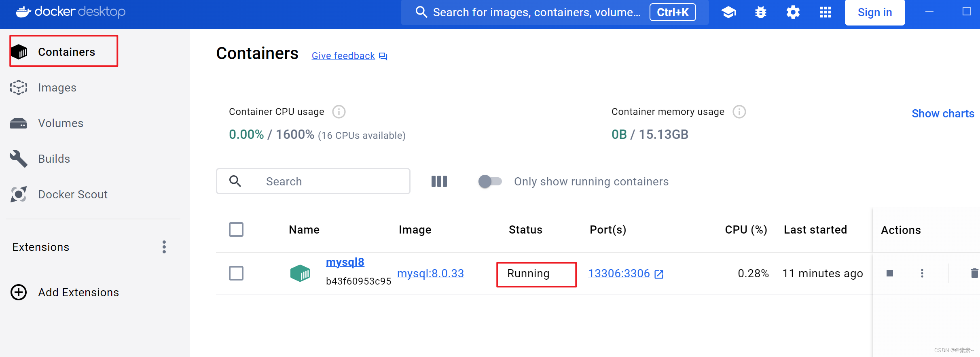Click the external link icon beside port
The width and height of the screenshot is (980, 357).
(x=659, y=274)
